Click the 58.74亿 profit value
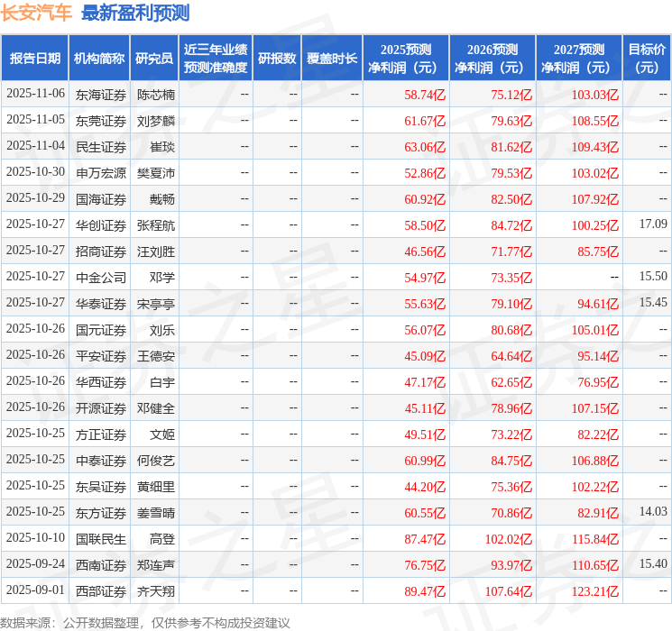This screenshot has height=631, width=672. (425, 95)
